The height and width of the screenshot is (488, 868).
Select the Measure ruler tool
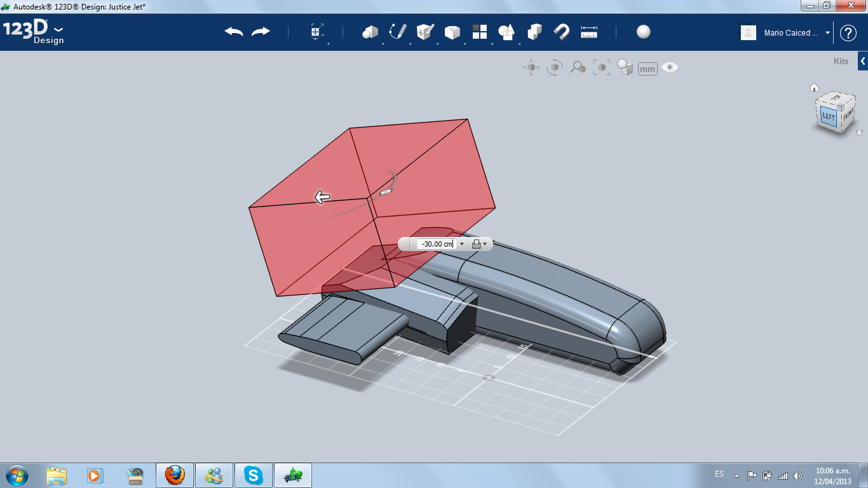coord(589,32)
